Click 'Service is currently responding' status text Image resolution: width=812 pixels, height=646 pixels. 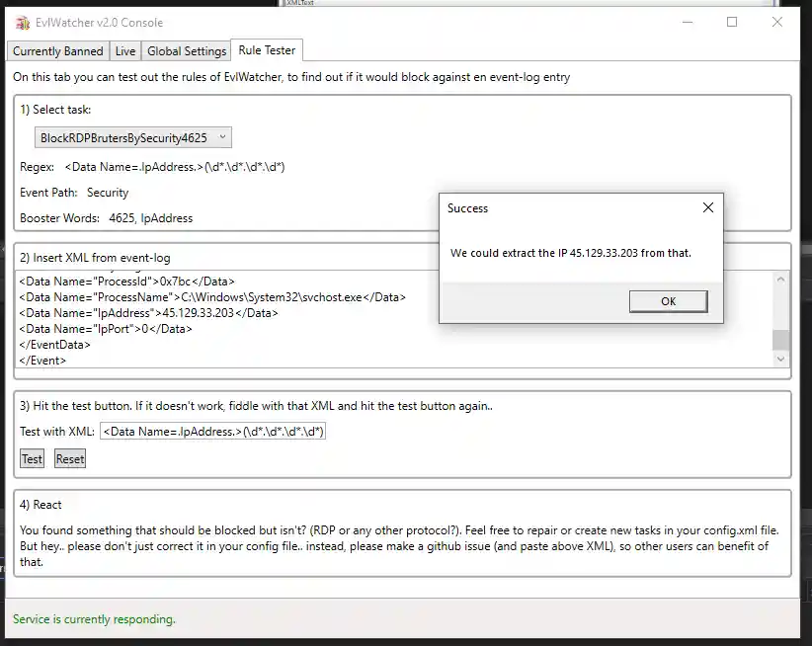coord(94,619)
